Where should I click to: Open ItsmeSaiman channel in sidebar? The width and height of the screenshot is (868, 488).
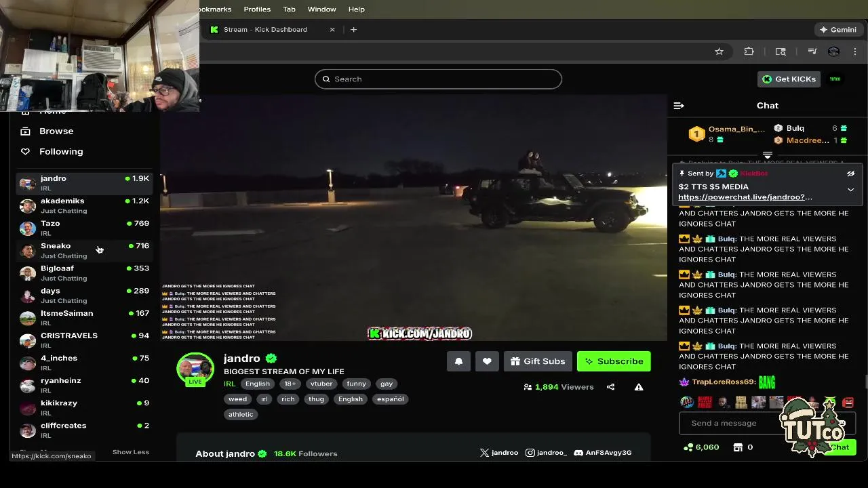click(x=85, y=317)
